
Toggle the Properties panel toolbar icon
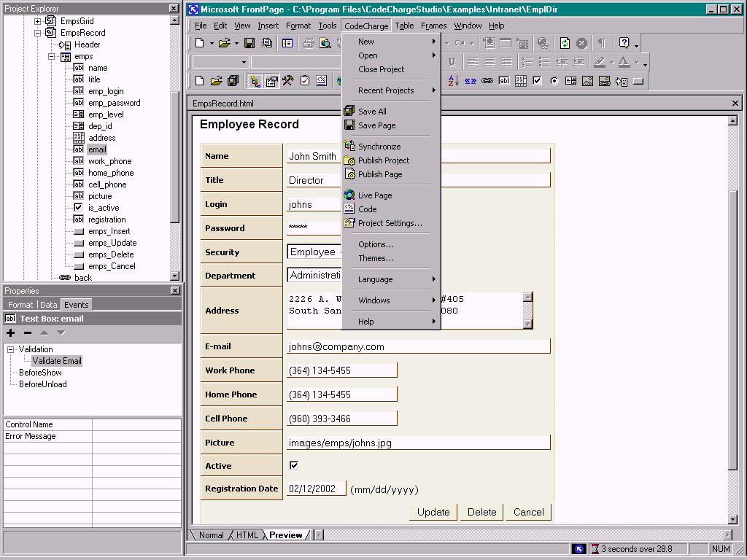(x=271, y=81)
